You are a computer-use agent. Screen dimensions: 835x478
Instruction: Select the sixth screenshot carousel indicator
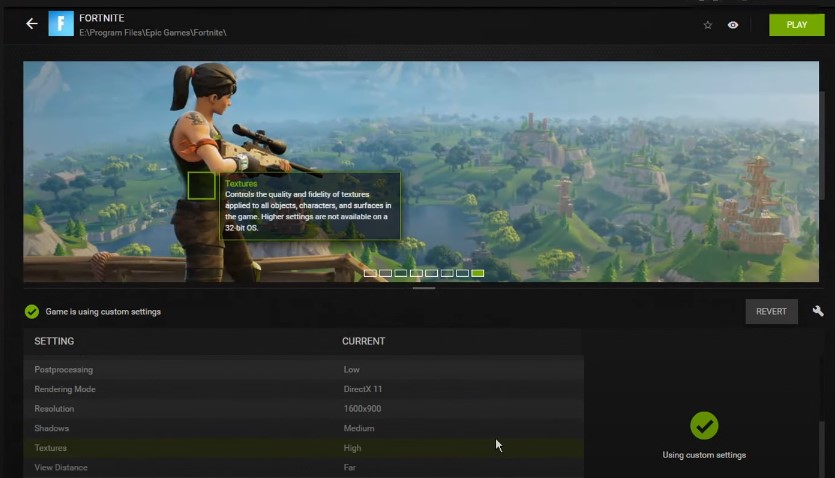[447, 273]
